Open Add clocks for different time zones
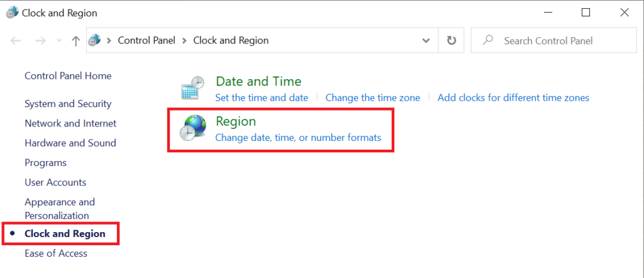The width and height of the screenshot is (644, 278). pos(513,97)
